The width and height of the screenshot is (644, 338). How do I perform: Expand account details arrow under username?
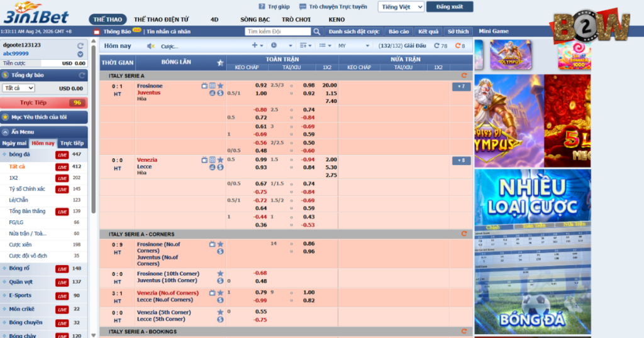(80, 54)
